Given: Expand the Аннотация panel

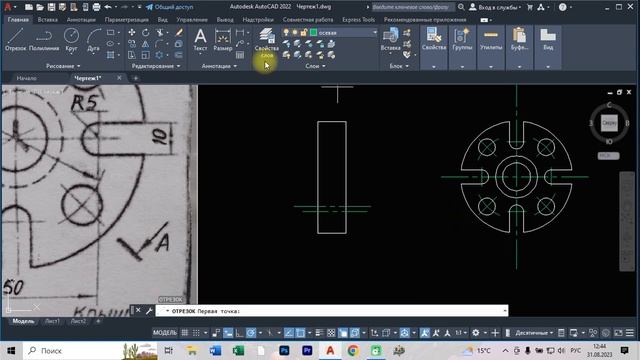Looking at the screenshot, I should (x=219, y=66).
